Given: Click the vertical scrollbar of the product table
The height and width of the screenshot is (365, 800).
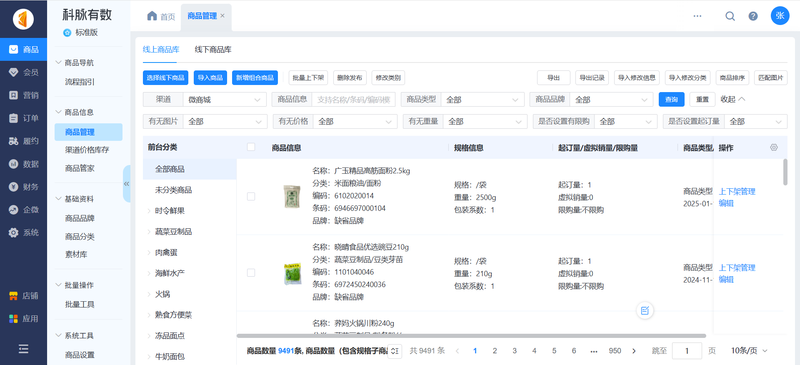Looking at the screenshot, I should [785, 172].
